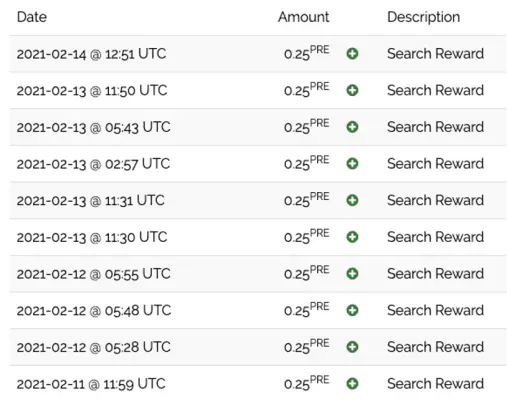Image resolution: width=507 pixels, height=404 pixels.
Task: Select the 2021-02-13 @ 11:50 UTC date
Action: (x=92, y=91)
